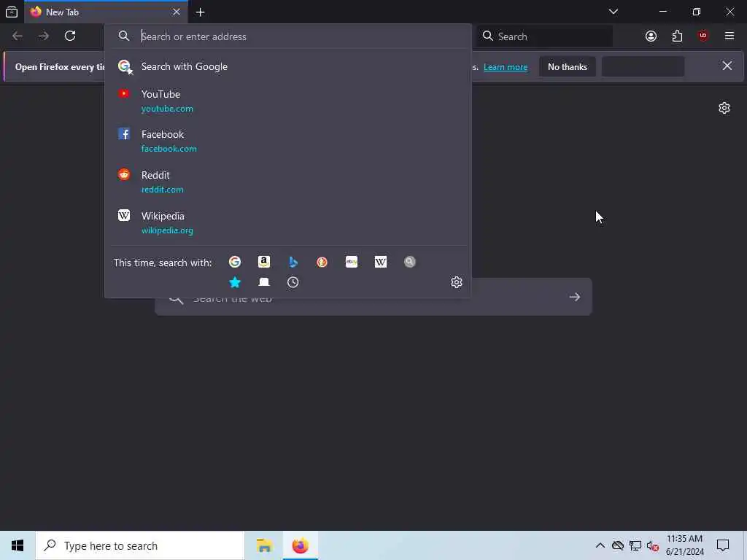This screenshot has width=747, height=560.
Task: Click the Learn more link
Action: 506,67
